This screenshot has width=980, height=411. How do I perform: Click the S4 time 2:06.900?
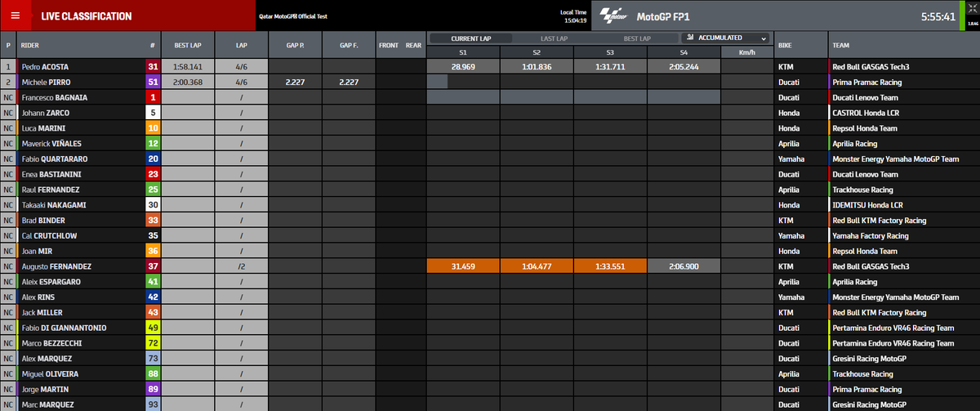[684, 266]
